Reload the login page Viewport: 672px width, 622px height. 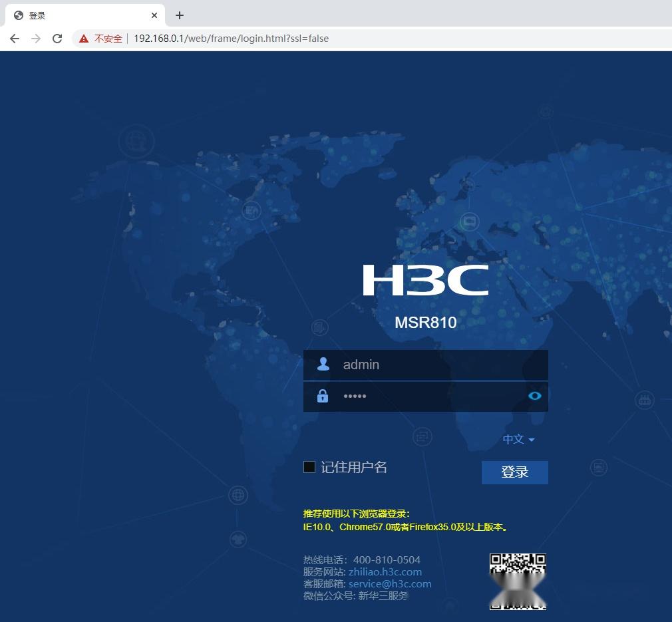(57, 38)
